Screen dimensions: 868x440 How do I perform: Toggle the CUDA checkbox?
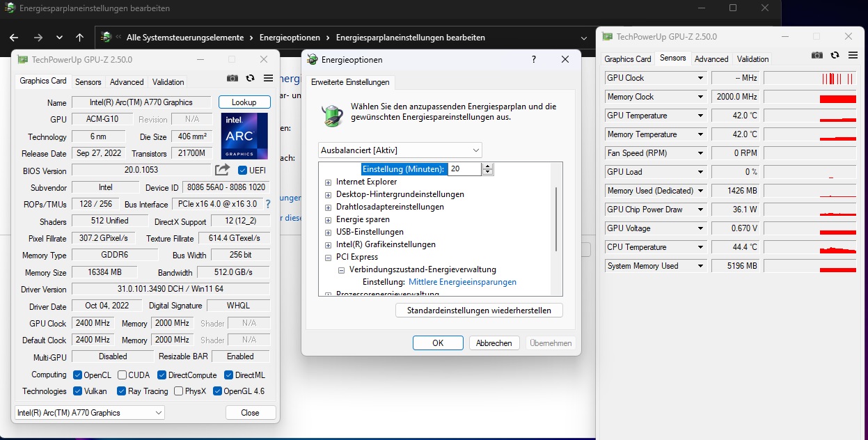tap(121, 375)
